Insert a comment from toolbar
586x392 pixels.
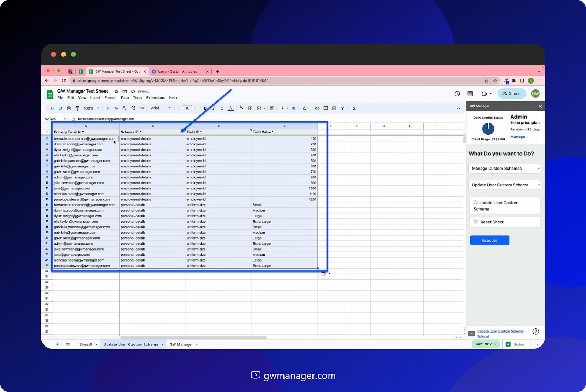click(326, 108)
